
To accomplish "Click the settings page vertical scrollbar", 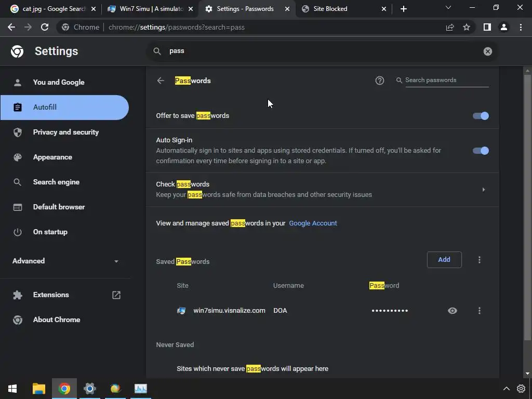I will point(527,207).
